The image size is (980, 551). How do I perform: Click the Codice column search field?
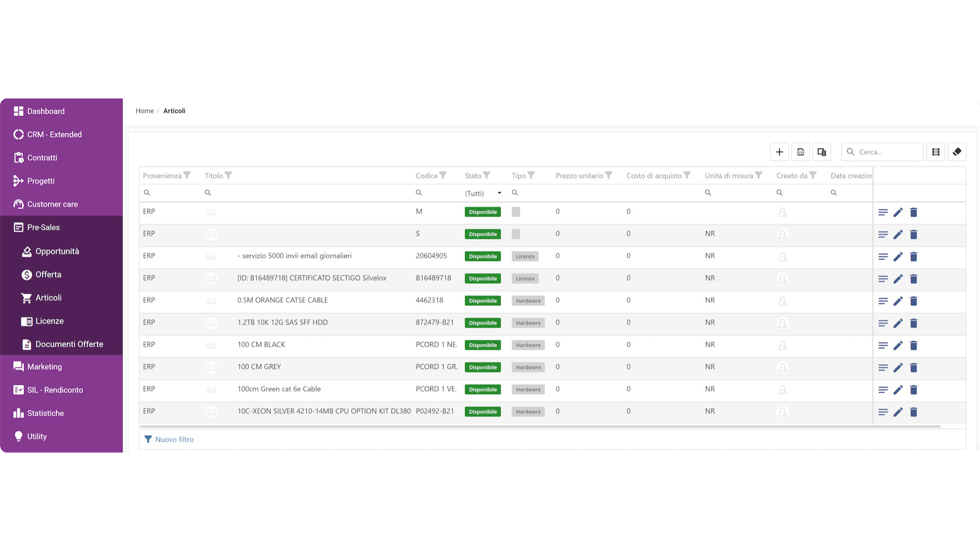(x=436, y=193)
